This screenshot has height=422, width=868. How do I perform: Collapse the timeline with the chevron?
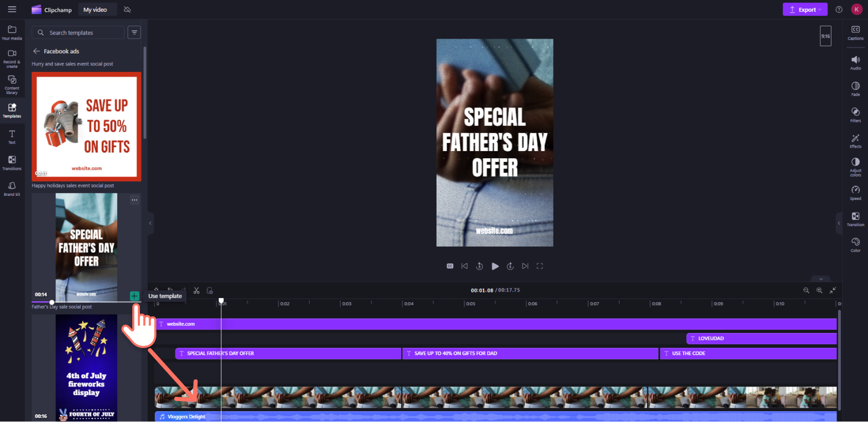[821, 279]
